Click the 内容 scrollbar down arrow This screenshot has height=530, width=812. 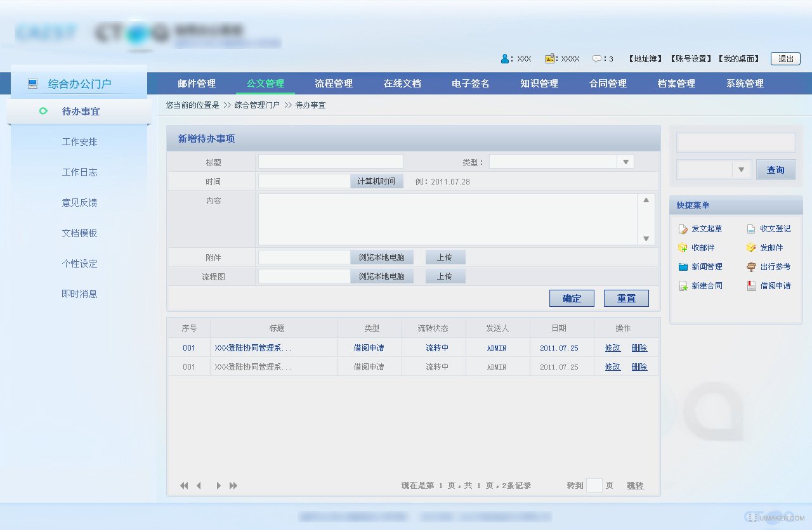646,238
